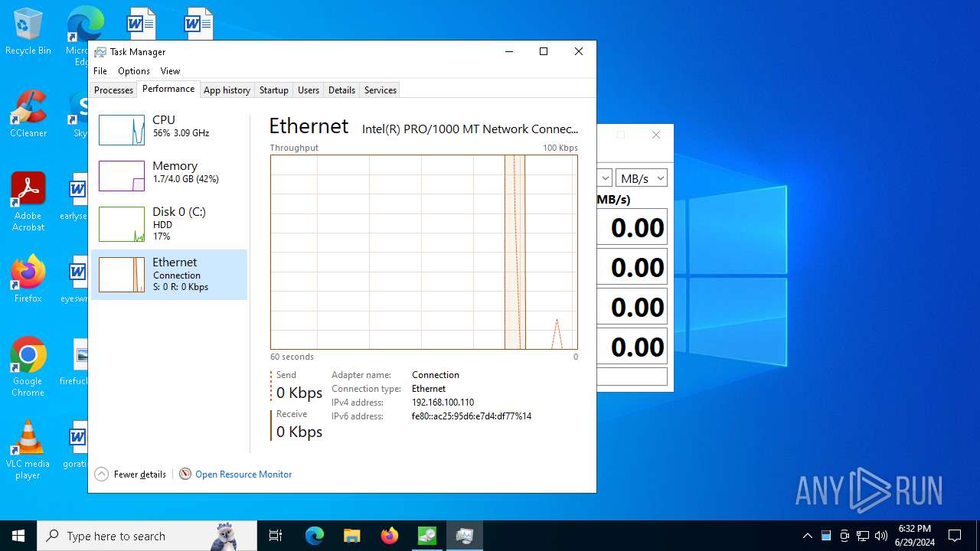980x551 pixels.
Task: Click the volume icon in system tray
Action: tap(881, 536)
